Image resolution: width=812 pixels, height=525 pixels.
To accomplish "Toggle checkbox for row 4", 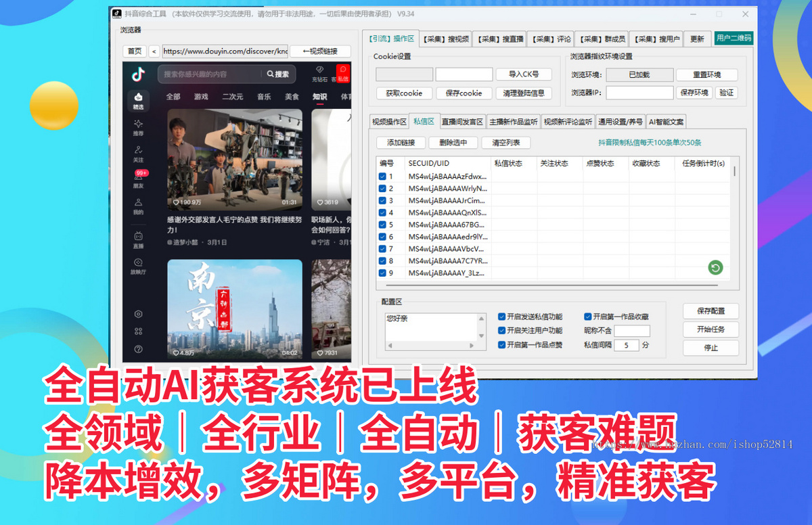I will (x=382, y=212).
